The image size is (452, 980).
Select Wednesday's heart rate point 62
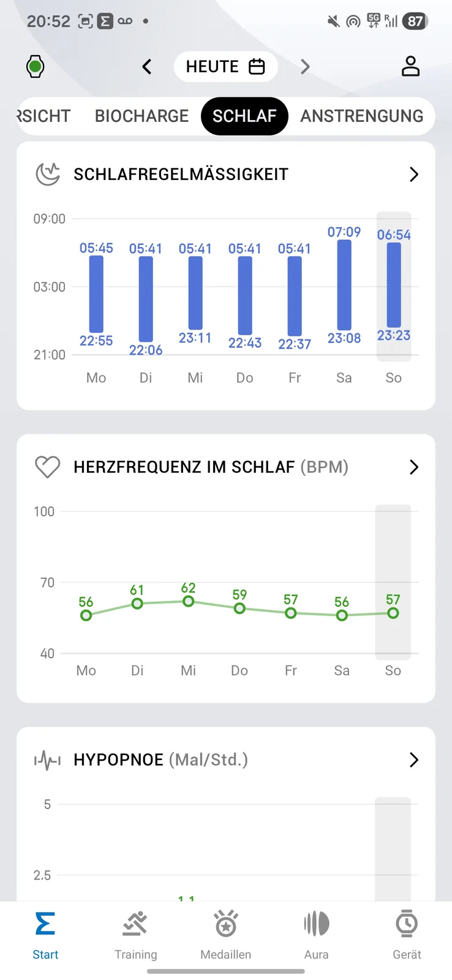189,601
